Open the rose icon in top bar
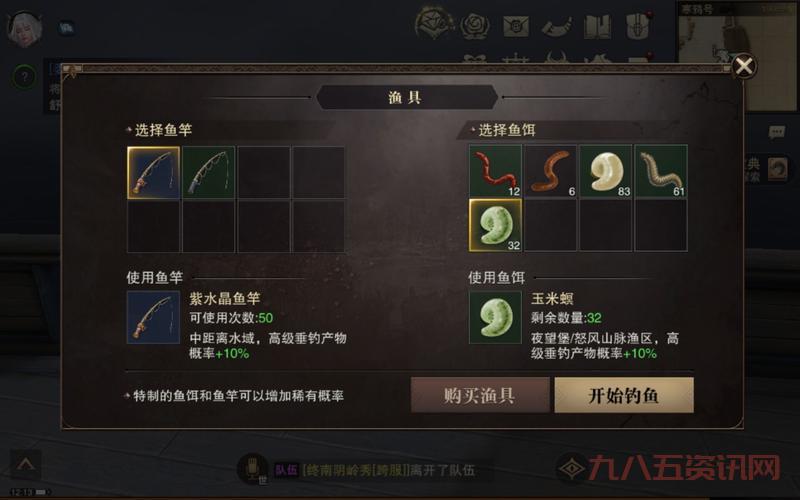800x500 pixels. coord(475,26)
